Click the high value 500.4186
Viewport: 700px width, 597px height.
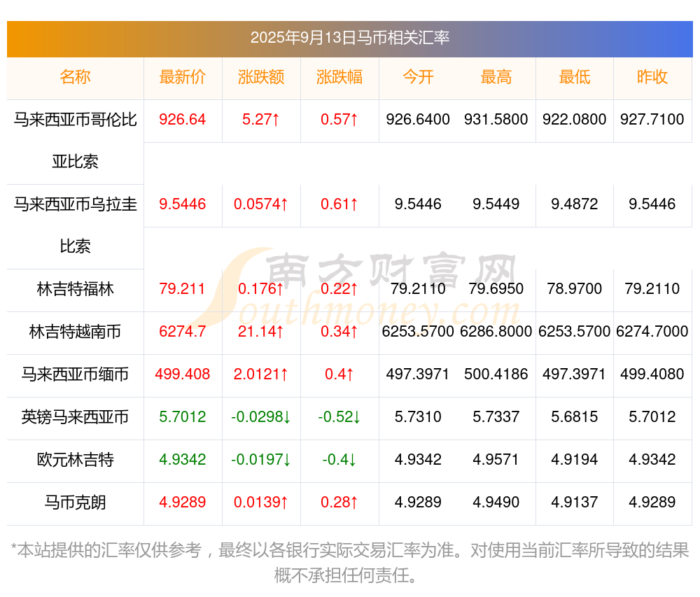pyautogui.click(x=496, y=374)
